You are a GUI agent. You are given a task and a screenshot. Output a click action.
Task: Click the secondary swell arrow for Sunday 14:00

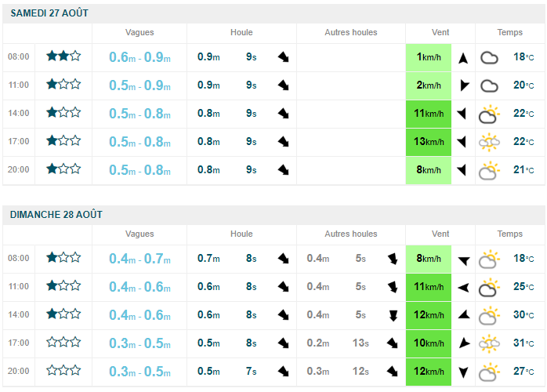pyautogui.click(x=393, y=316)
